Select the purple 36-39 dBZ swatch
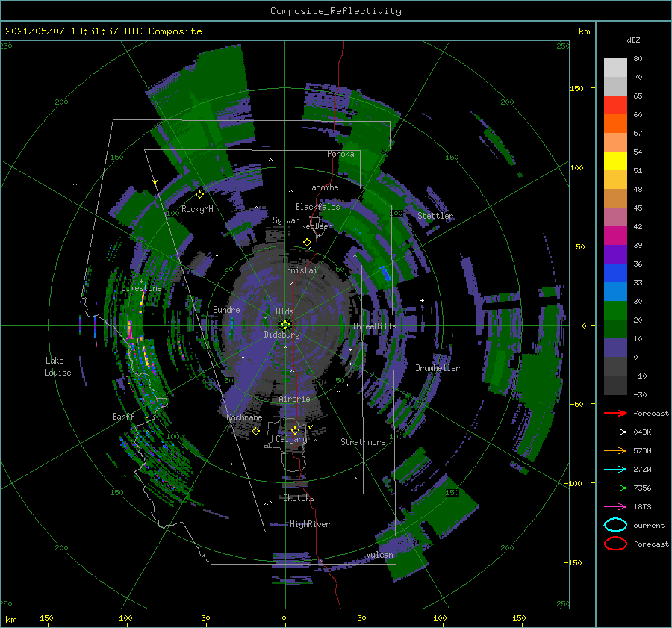Image resolution: width=672 pixels, height=628 pixels. [615, 255]
